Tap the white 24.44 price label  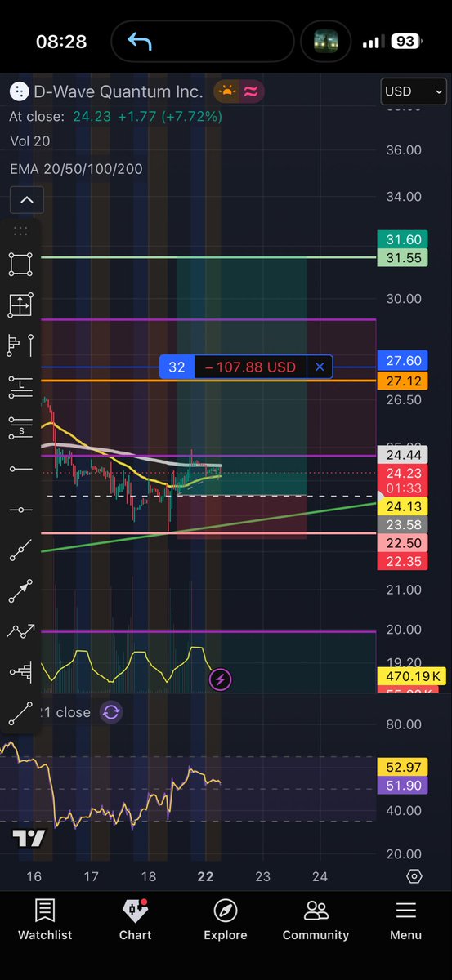pyautogui.click(x=404, y=456)
